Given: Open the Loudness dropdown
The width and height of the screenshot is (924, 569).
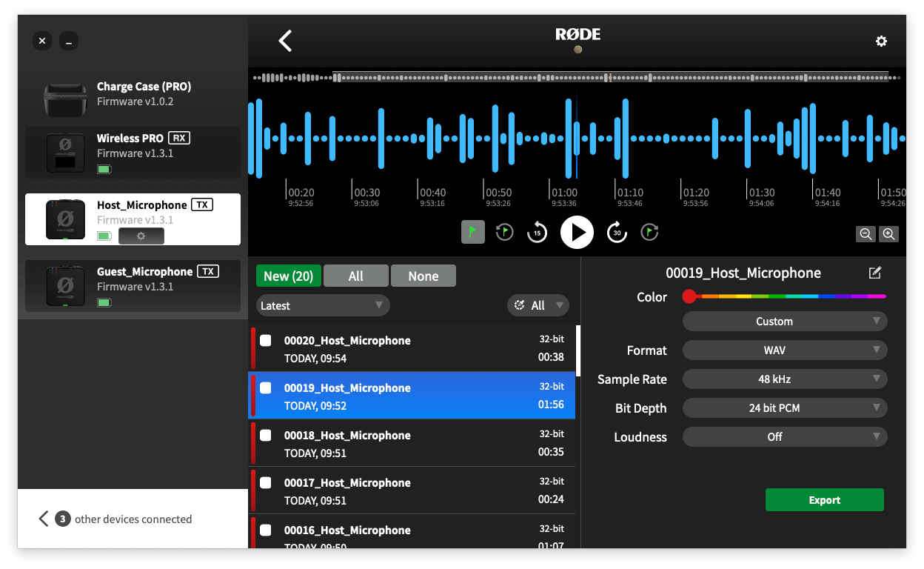Looking at the screenshot, I should click(785, 436).
